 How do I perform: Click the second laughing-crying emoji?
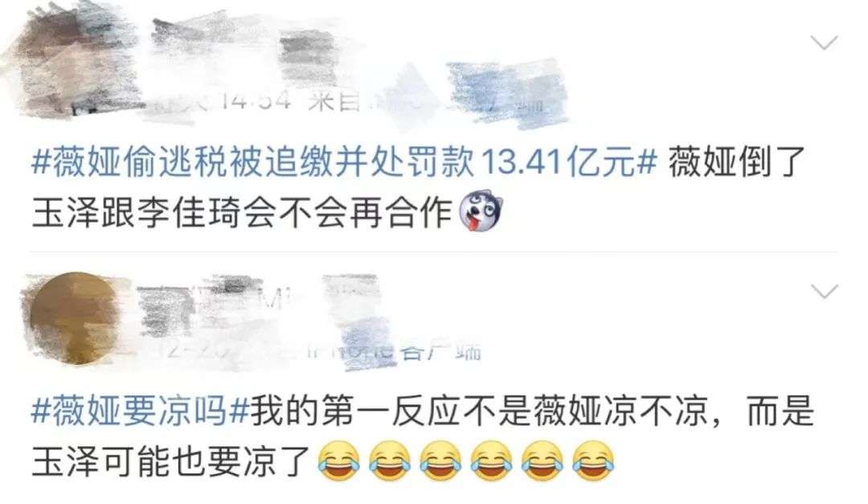pyautogui.click(x=390, y=461)
